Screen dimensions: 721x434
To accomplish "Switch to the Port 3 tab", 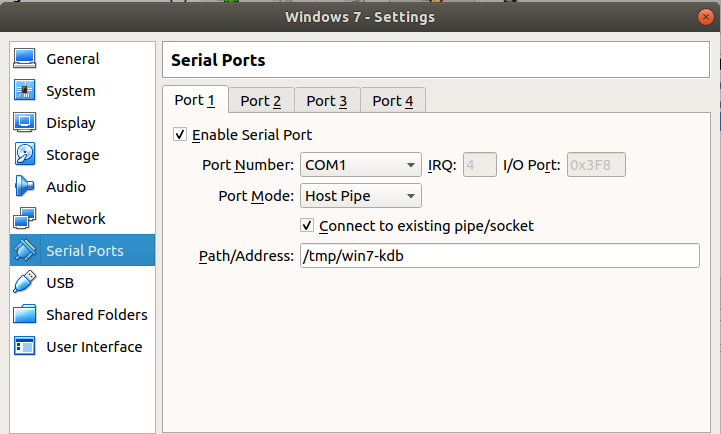I will coord(327,100).
